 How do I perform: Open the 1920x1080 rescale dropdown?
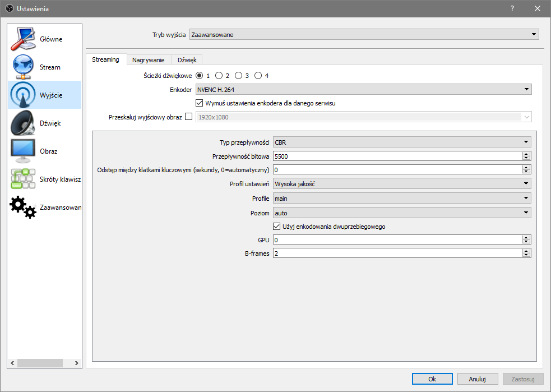(364, 117)
